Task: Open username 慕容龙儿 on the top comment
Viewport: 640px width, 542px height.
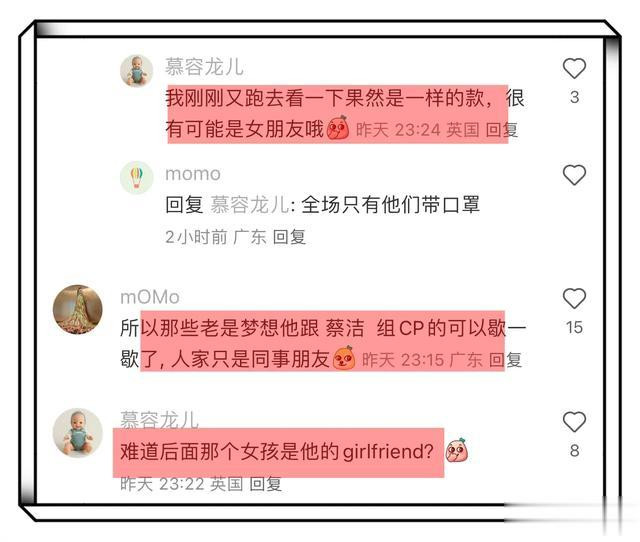Action: [204, 67]
